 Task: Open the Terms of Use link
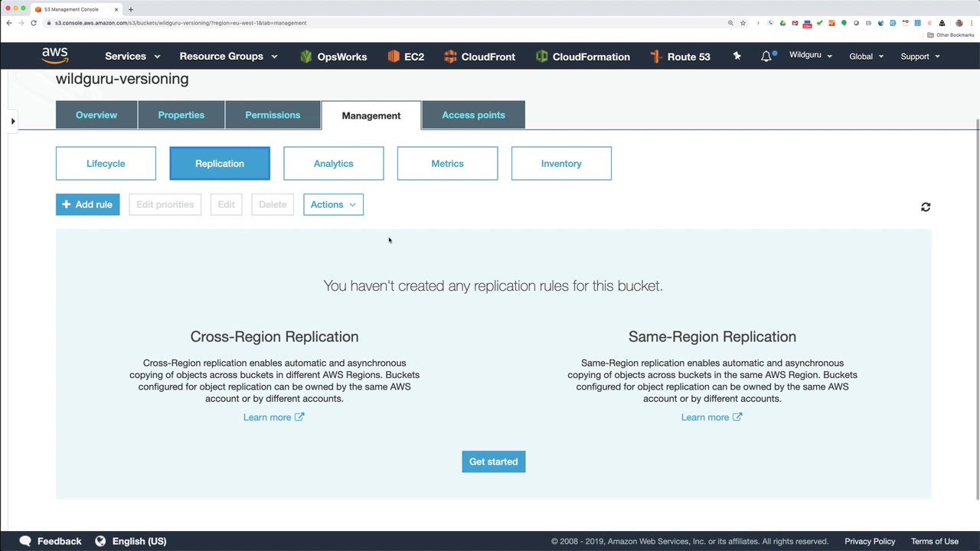(935, 541)
